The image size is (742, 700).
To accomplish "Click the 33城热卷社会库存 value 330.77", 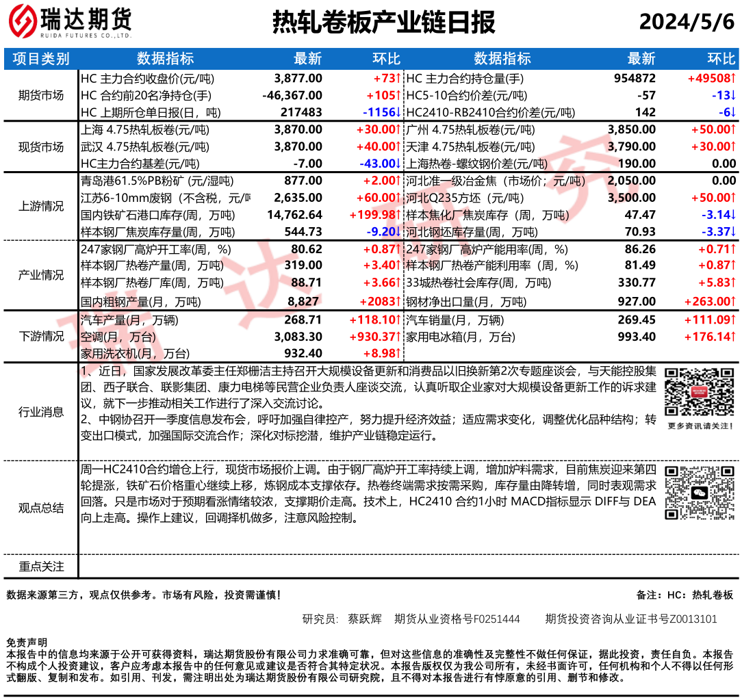I will point(637,283).
